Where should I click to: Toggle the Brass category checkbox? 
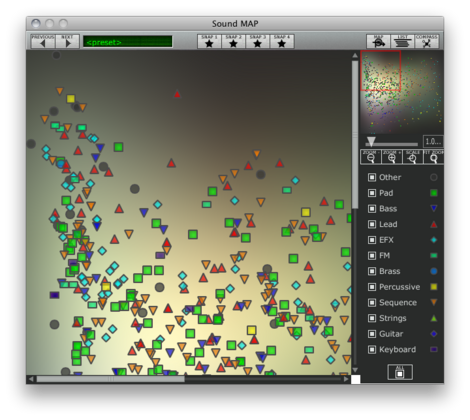tap(372, 271)
